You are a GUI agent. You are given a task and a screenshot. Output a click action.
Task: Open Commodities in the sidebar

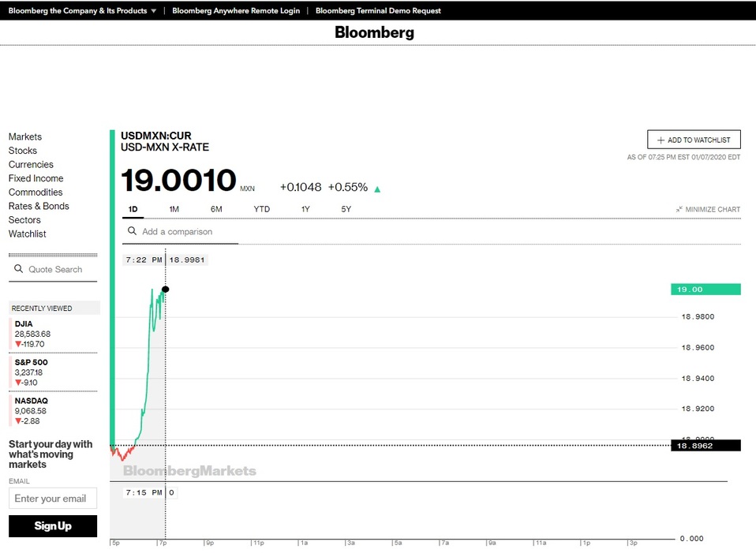[x=36, y=192]
